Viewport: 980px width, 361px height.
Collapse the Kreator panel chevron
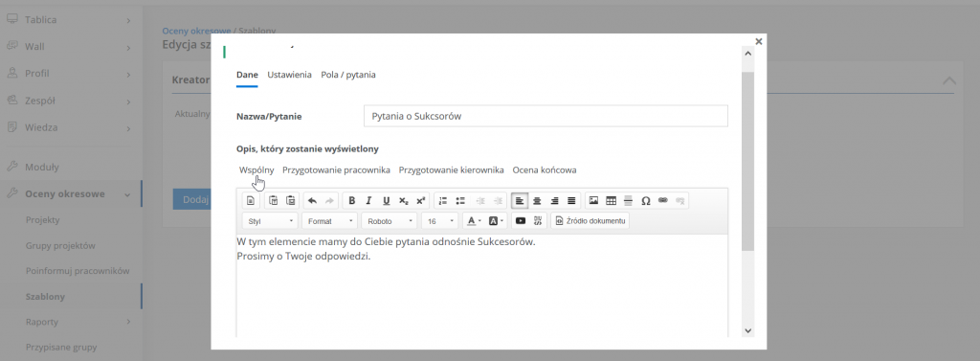(x=948, y=80)
